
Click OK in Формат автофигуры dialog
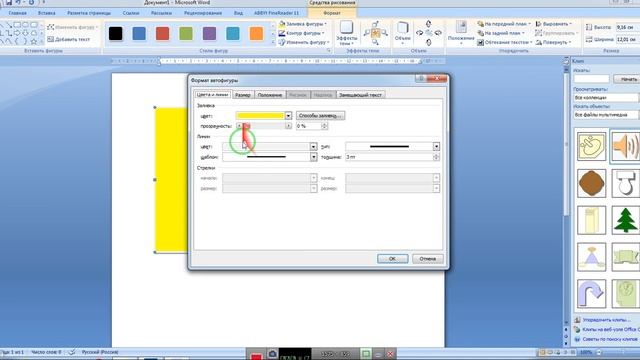(392, 259)
